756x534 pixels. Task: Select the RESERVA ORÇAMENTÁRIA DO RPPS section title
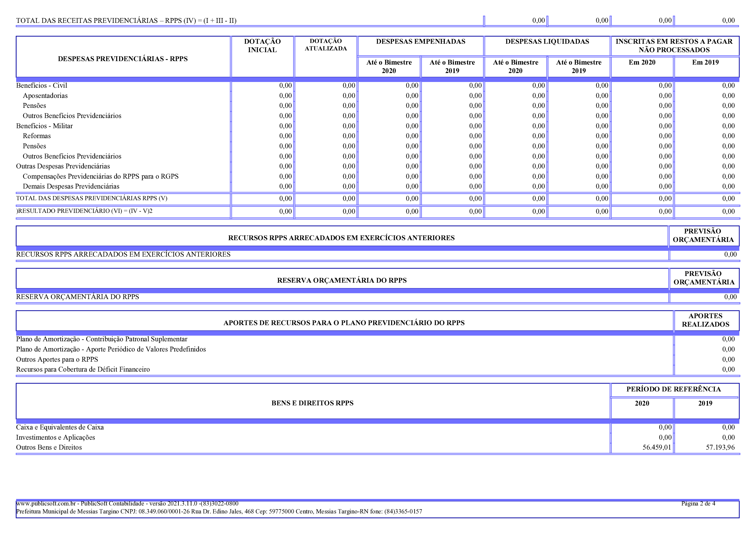coord(342,280)
